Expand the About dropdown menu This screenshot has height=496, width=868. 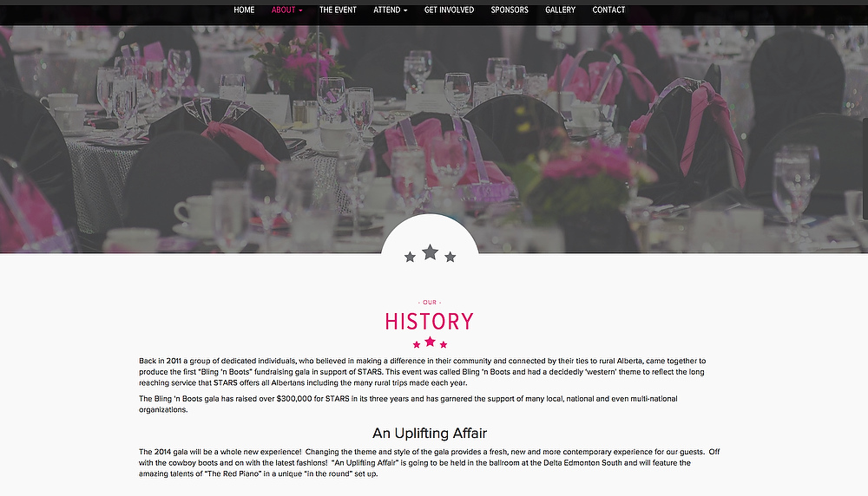[286, 10]
